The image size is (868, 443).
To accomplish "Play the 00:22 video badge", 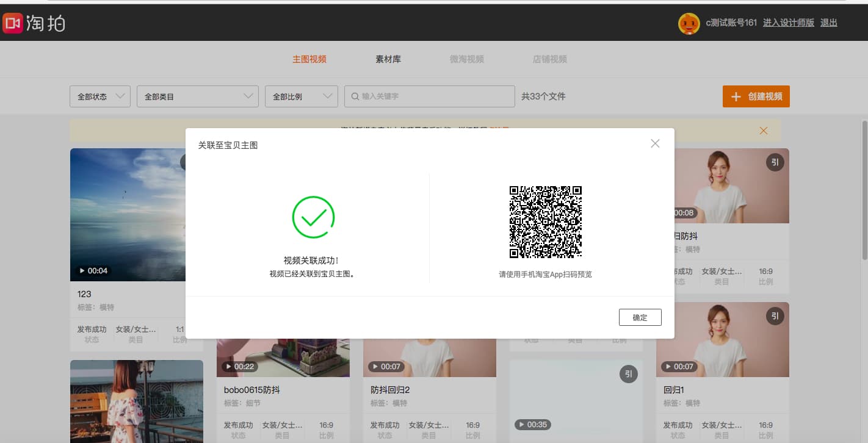I will 239,367.
